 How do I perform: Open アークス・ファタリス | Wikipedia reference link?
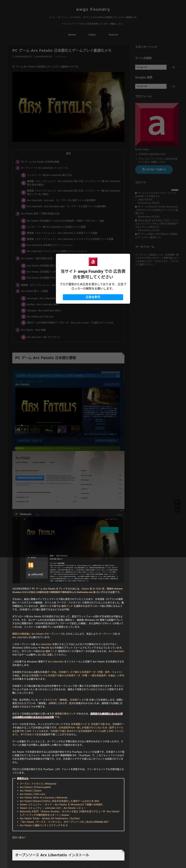point(38,784)
